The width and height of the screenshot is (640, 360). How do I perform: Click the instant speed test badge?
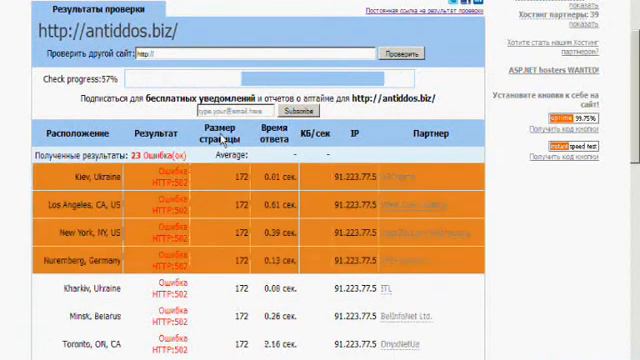pos(573,146)
